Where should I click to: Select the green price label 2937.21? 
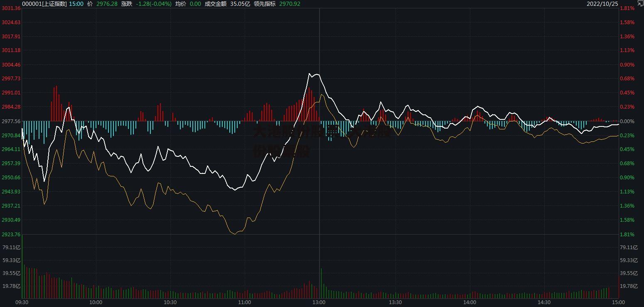11,206
